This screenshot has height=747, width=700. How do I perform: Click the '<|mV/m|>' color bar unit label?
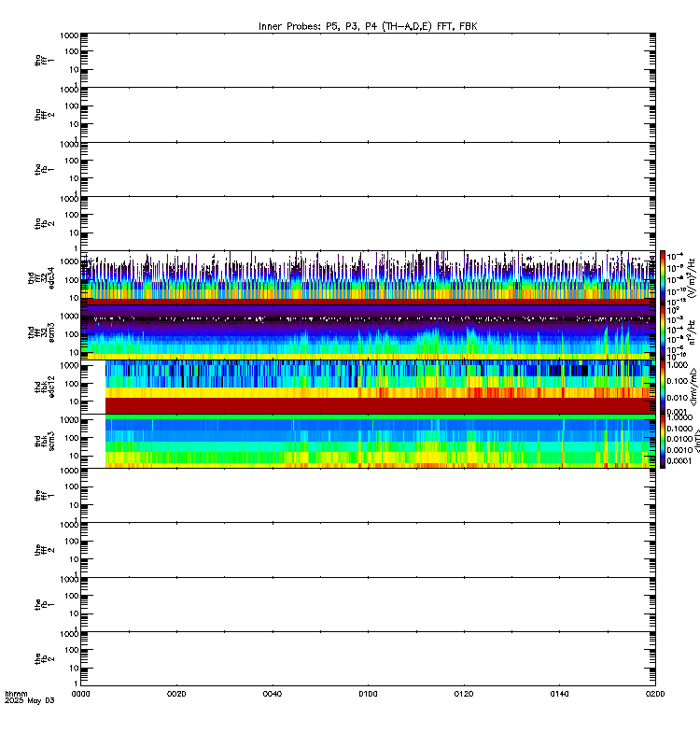coord(693,387)
